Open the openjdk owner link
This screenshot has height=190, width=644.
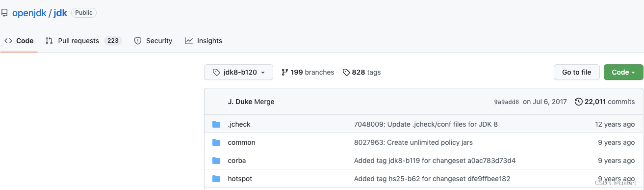(x=29, y=13)
